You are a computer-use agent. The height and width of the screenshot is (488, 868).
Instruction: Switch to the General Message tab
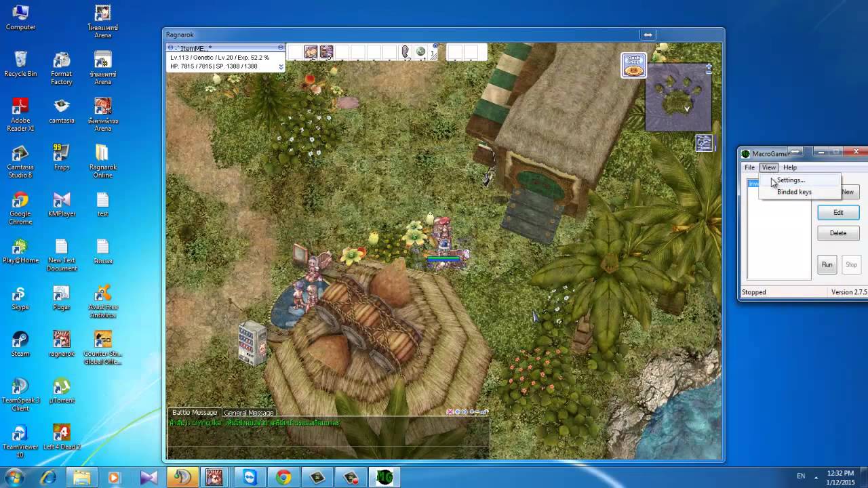248,412
